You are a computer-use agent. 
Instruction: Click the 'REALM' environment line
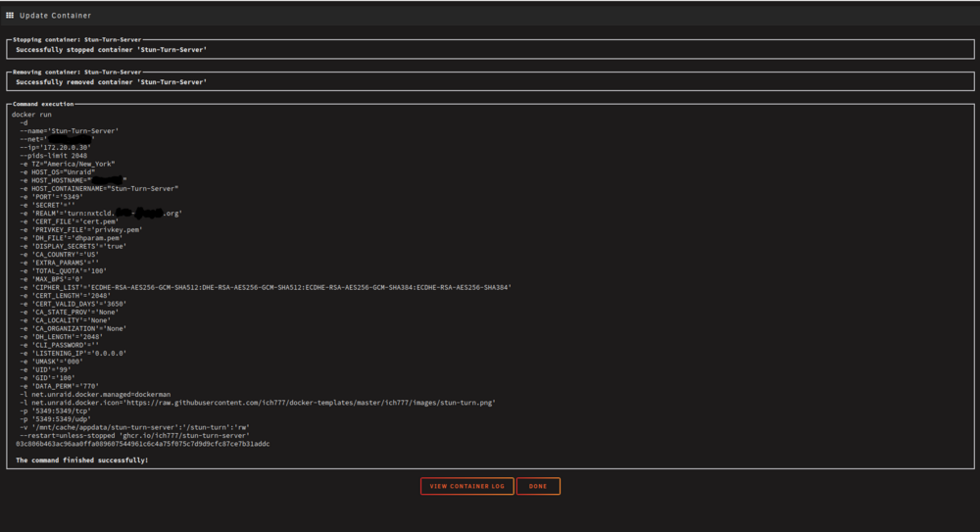tap(101, 214)
